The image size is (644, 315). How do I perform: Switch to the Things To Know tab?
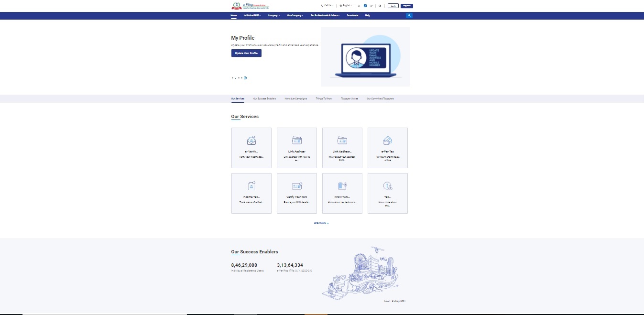(324, 98)
